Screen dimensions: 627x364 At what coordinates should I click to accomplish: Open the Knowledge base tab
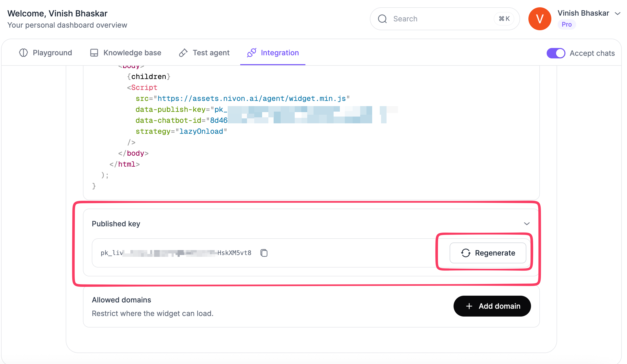pyautogui.click(x=126, y=53)
